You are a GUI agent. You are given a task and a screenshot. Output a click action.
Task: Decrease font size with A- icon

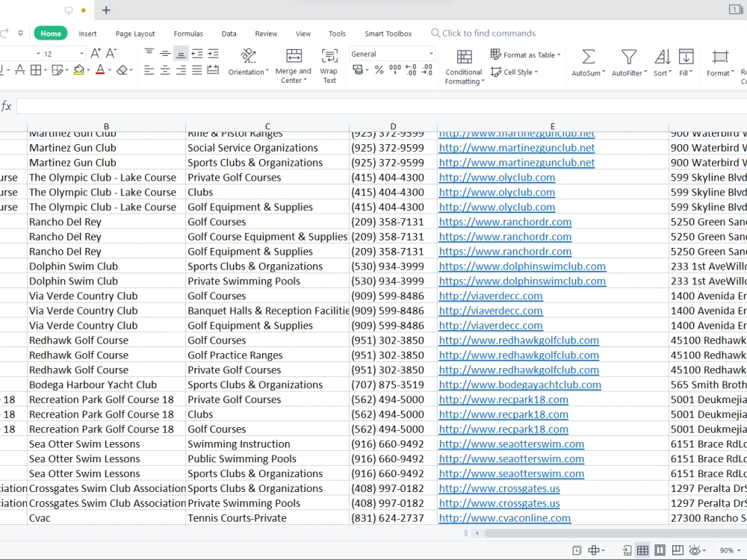pos(111,53)
